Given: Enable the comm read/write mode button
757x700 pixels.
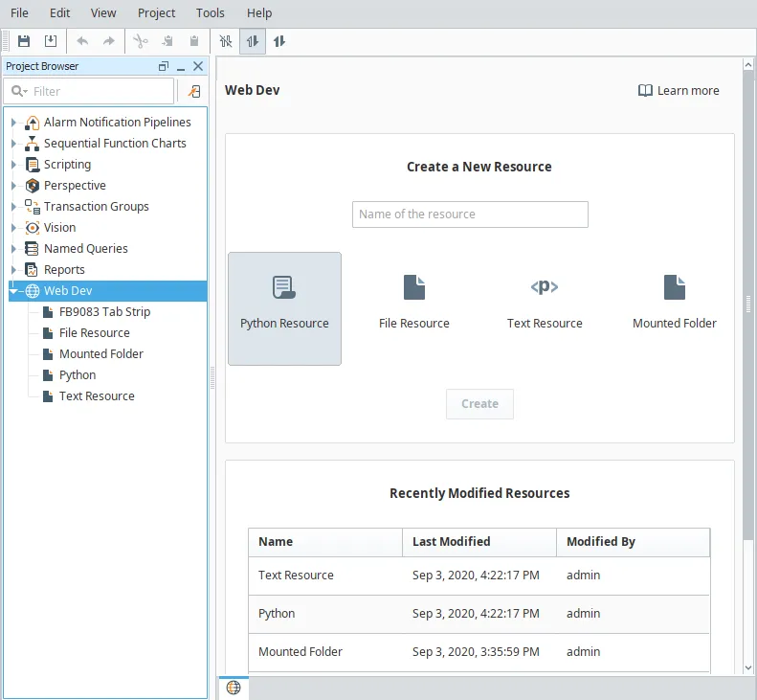Looking at the screenshot, I should (x=279, y=41).
